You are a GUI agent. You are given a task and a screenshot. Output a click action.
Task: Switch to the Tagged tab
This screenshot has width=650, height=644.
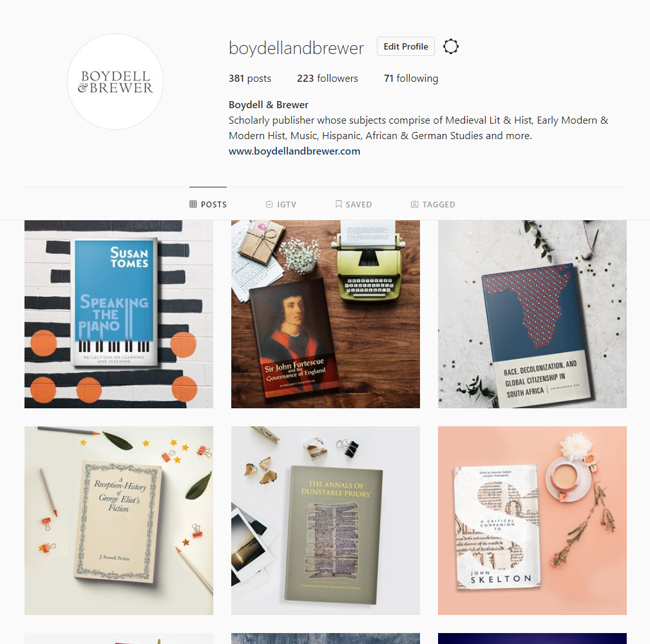click(x=433, y=204)
